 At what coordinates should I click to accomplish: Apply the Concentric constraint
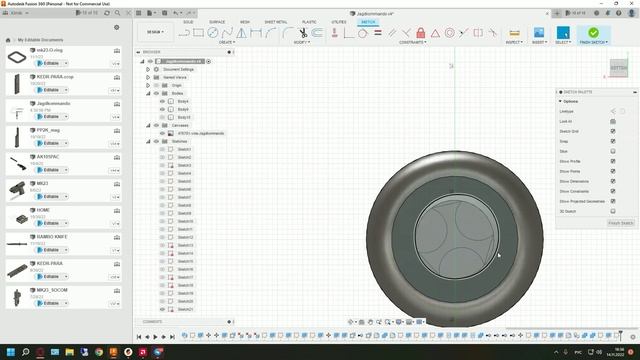click(449, 33)
